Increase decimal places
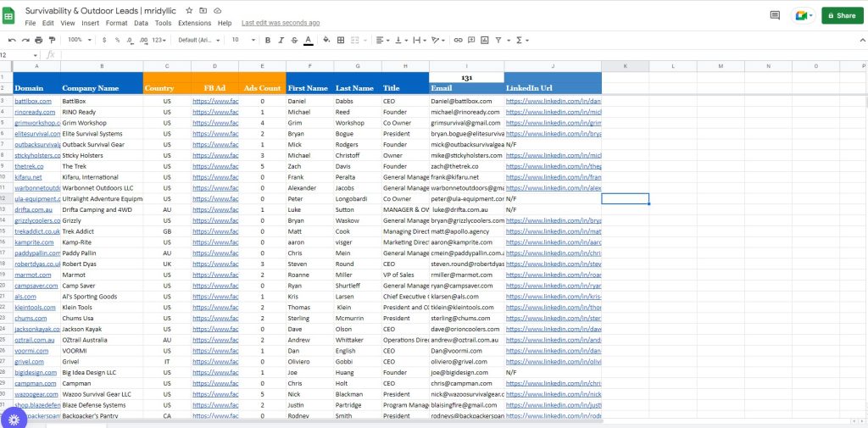 point(143,40)
